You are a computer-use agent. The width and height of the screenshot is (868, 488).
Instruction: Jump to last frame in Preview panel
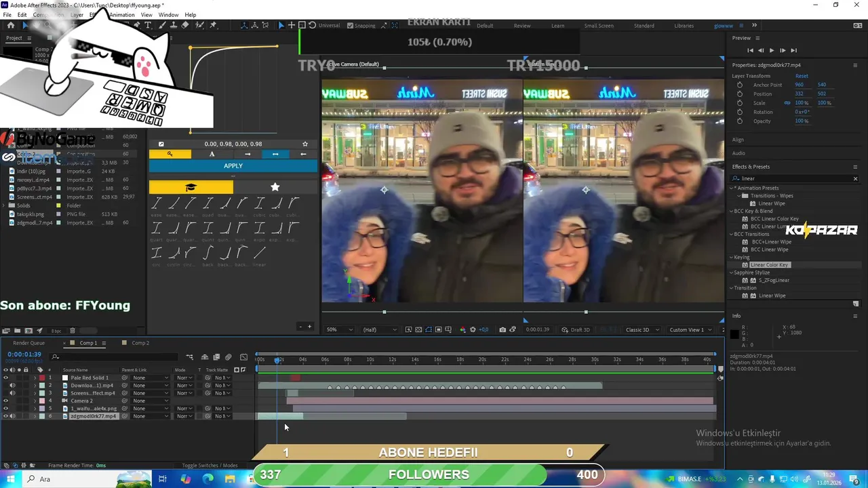point(793,50)
